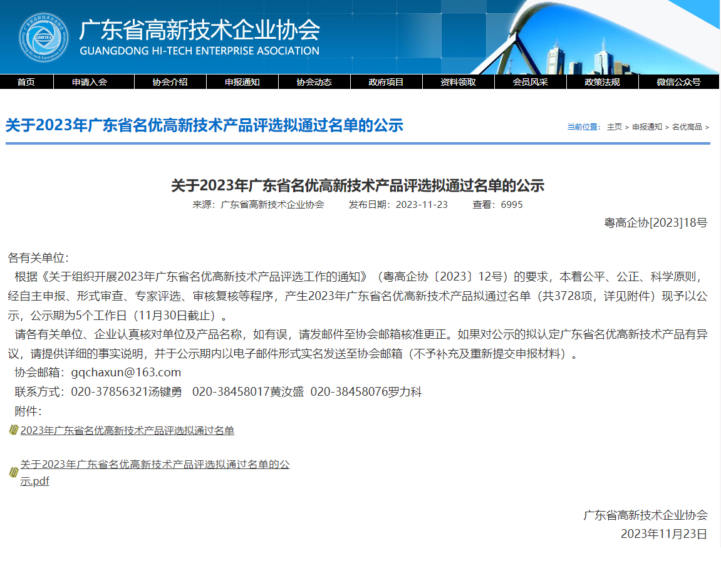Click phone number 020-37856321汤键勇
This screenshot has width=721, height=588.
coord(127,392)
